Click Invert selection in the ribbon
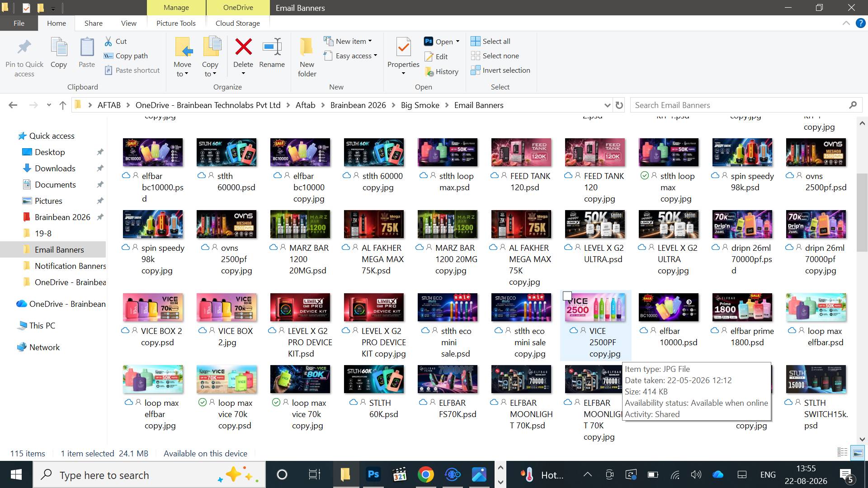Viewport: 868px width, 488px height. pyautogui.click(x=500, y=70)
